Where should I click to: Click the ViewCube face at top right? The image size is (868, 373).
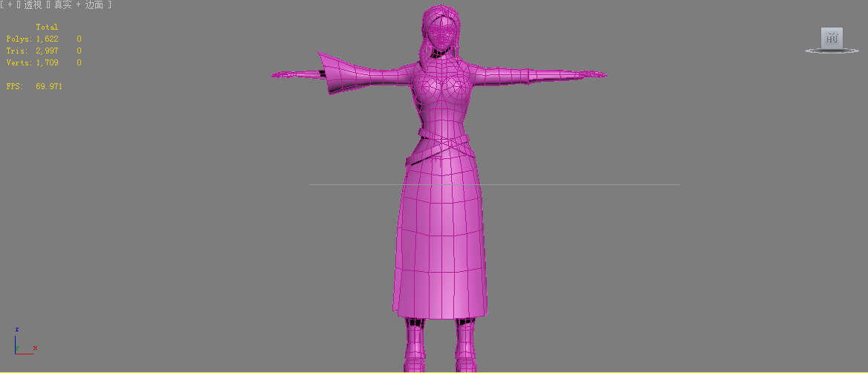pos(832,38)
